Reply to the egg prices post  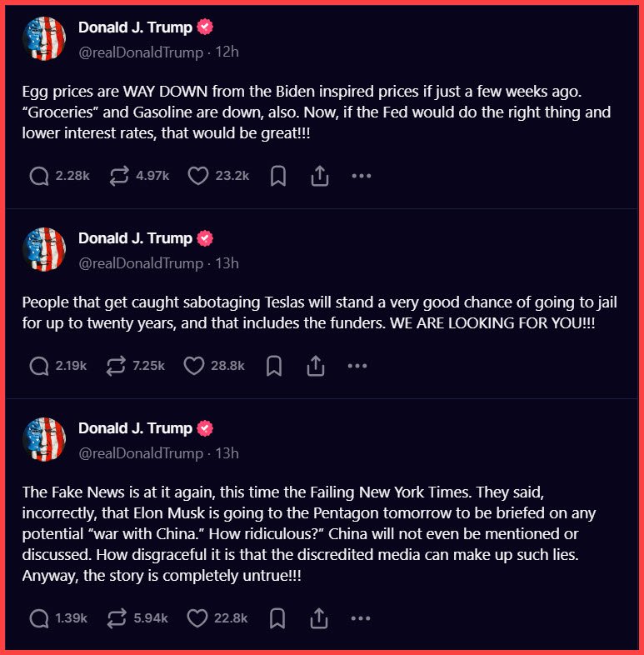(39, 176)
